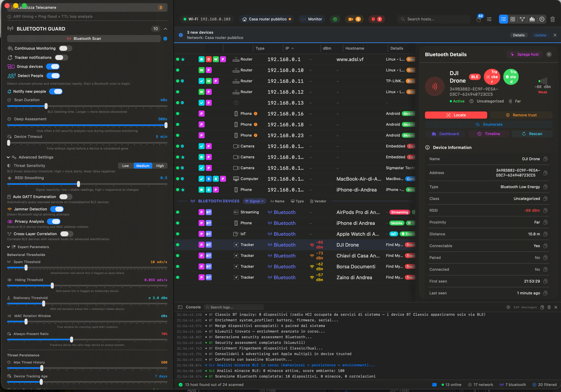561x392 pixels.
Task: Dismiss the new devices notification banner
Action: tap(555, 35)
